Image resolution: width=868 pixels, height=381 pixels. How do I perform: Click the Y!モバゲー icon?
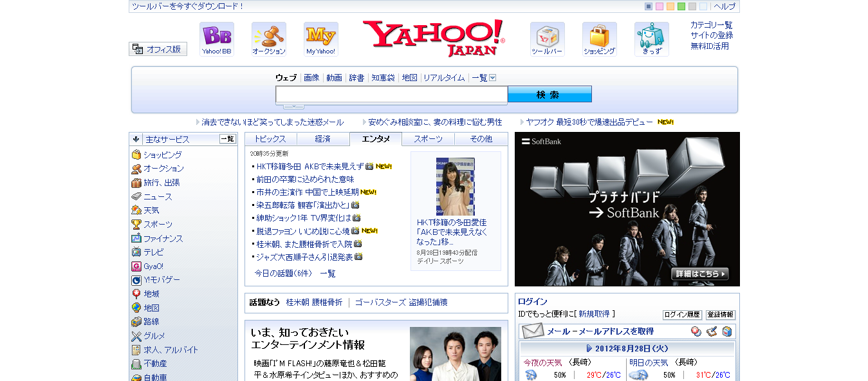point(136,280)
